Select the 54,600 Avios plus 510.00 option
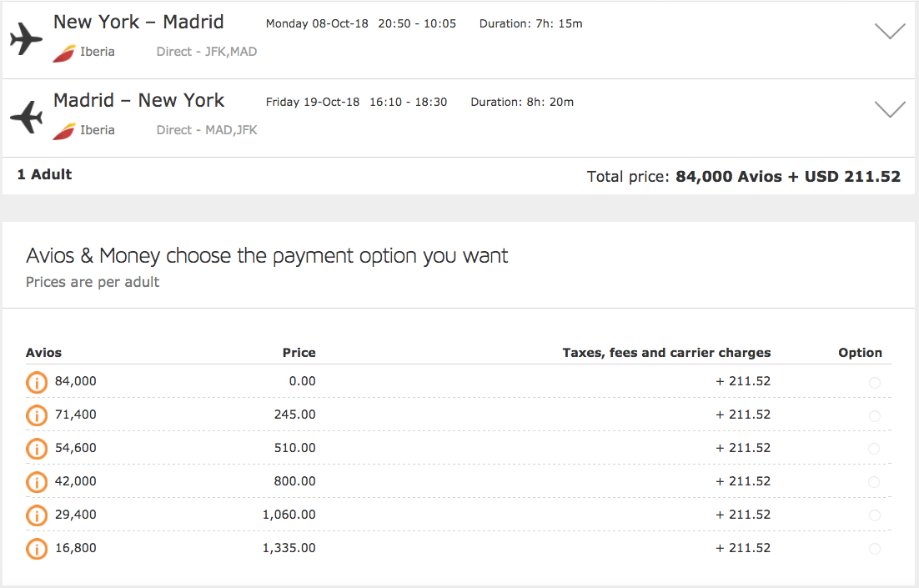Image resolution: width=919 pixels, height=588 pixels. 874,449
